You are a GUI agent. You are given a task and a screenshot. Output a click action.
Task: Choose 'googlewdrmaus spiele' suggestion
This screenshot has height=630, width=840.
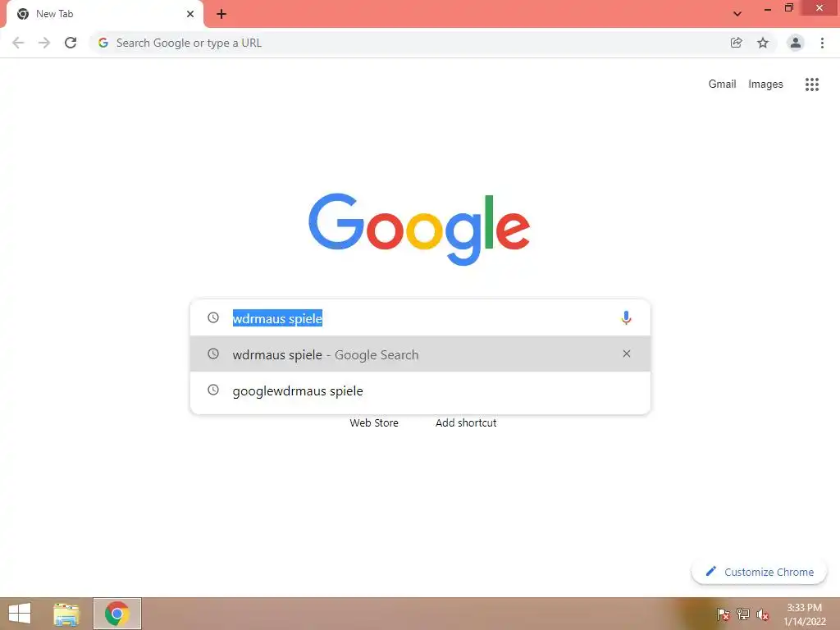point(420,390)
